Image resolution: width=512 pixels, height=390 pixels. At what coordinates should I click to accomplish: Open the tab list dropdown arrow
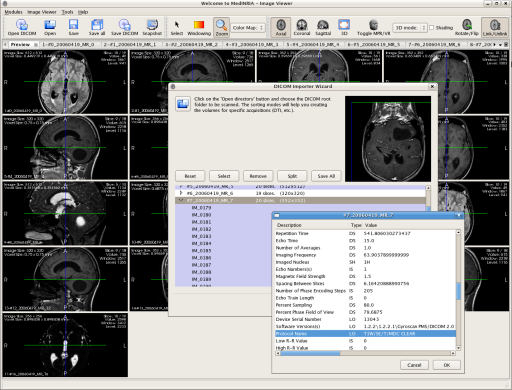pos(500,45)
